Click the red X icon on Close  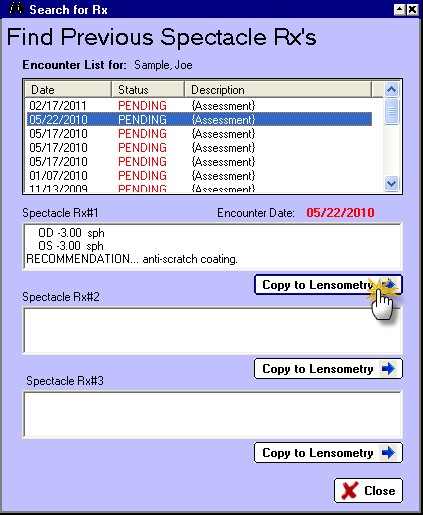(350, 491)
